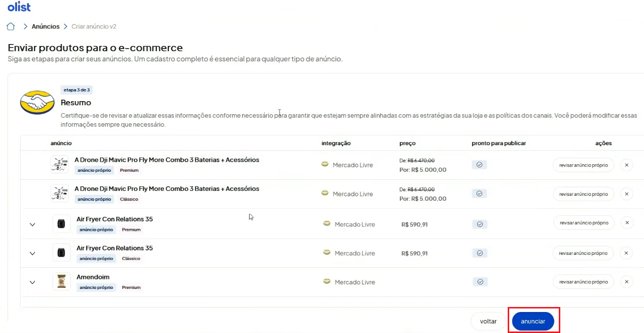The image size is (644, 333).
Task: Click the 'integração' column header
Action: (336, 143)
